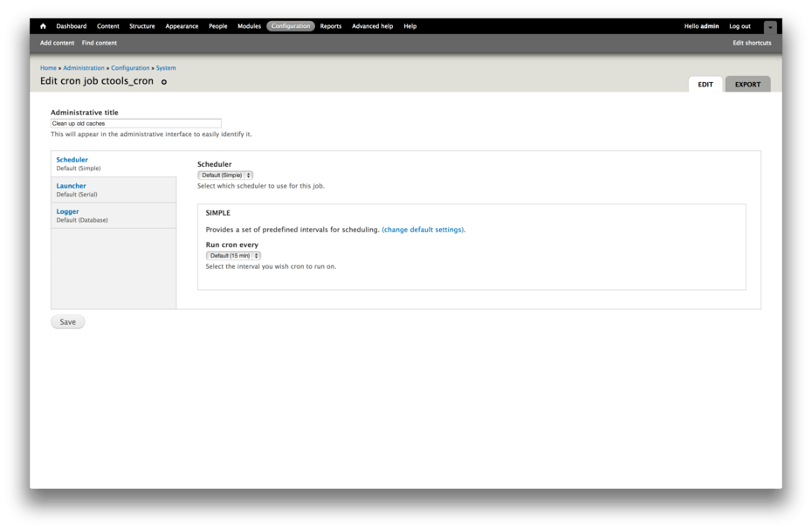812x530 pixels.
Task: Click the shortcut circle icon beside the page title
Action: pos(163,82)
